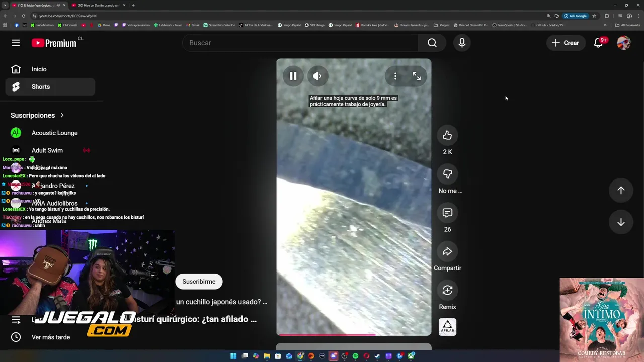
Task: Like the Short with thumbs up
Action: (x=447, y=135)
